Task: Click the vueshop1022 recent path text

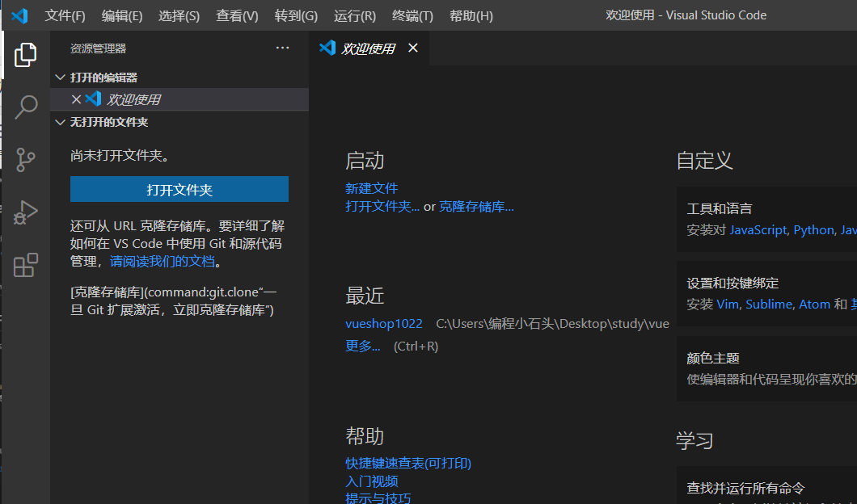Action: click(x=552, y=324)
